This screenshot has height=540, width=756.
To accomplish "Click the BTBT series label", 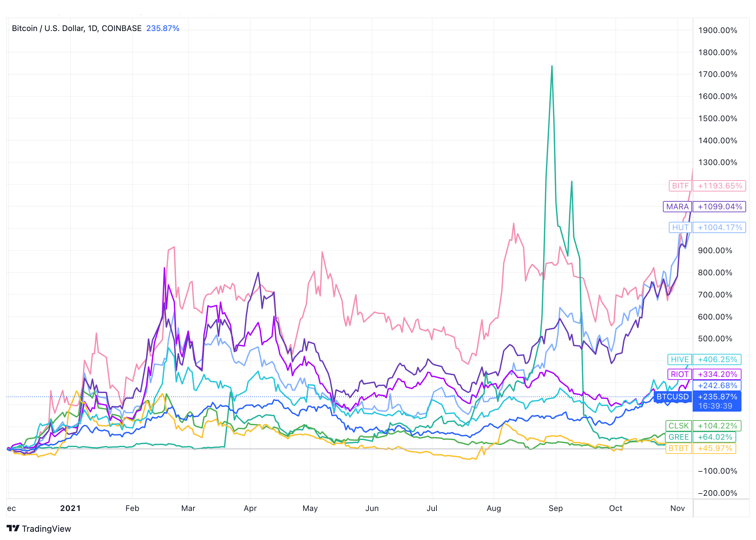I will click(x=678, y=448).
